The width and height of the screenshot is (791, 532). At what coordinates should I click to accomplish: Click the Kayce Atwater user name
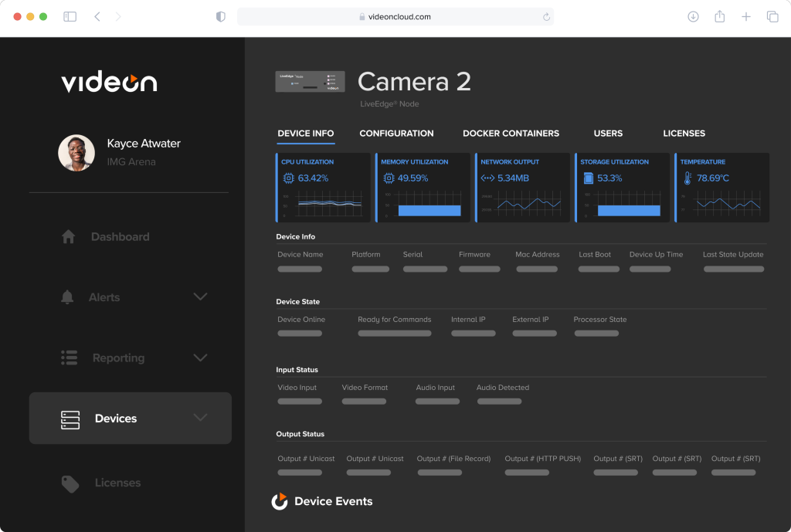[144, 143]
